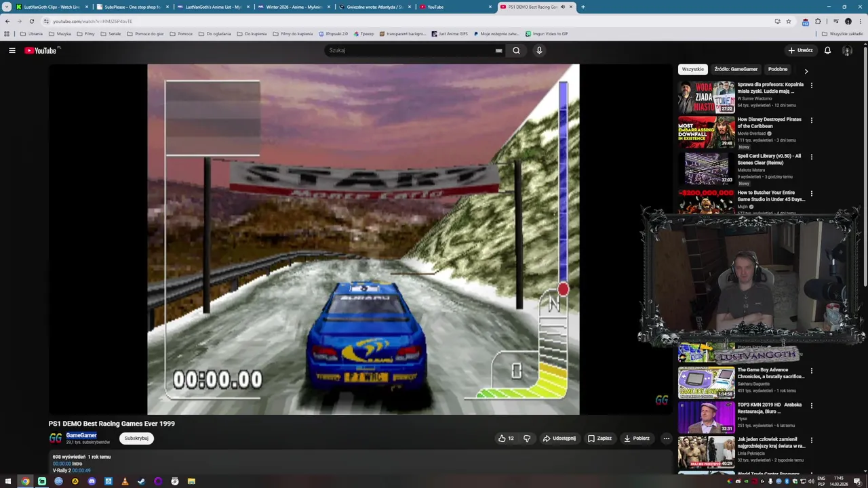Open Chrome extensions puzzle icon

[818, 21]
